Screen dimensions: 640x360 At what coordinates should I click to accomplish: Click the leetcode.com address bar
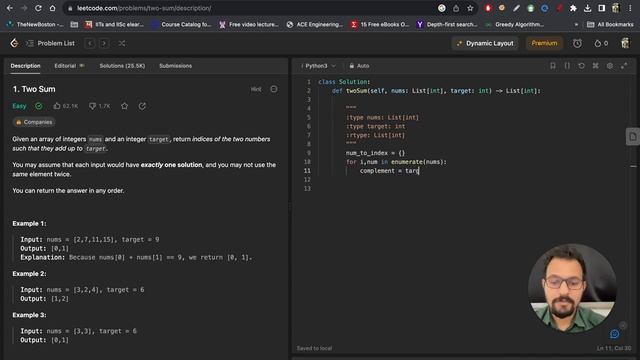(x=249, y=8)
